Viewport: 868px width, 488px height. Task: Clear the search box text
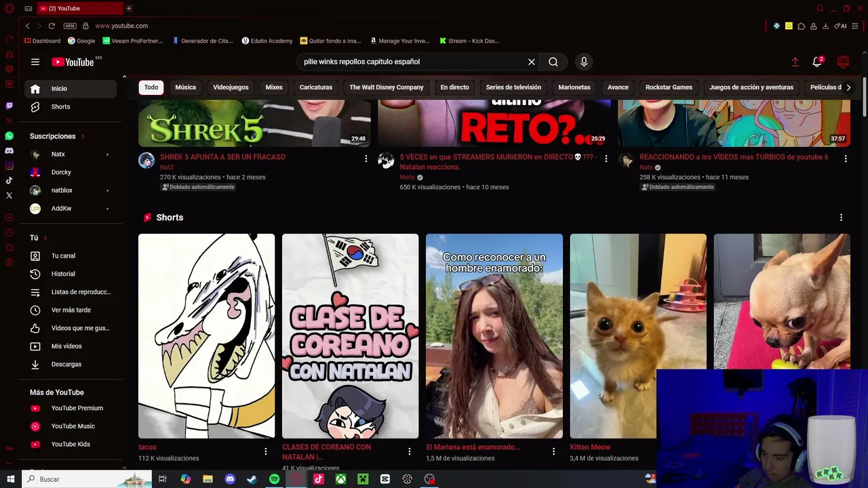pos(532,62)
